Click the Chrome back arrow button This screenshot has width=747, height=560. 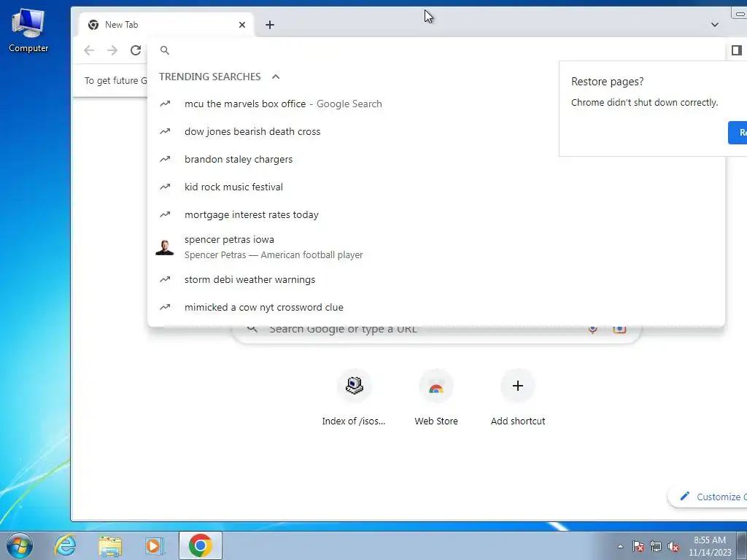coord(89,50)
